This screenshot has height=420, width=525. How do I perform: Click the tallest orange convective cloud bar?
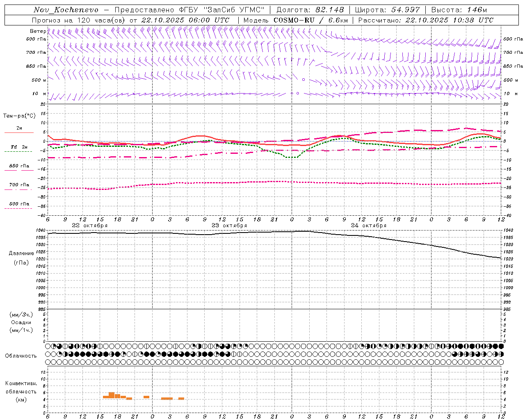(x=112, y=395)
